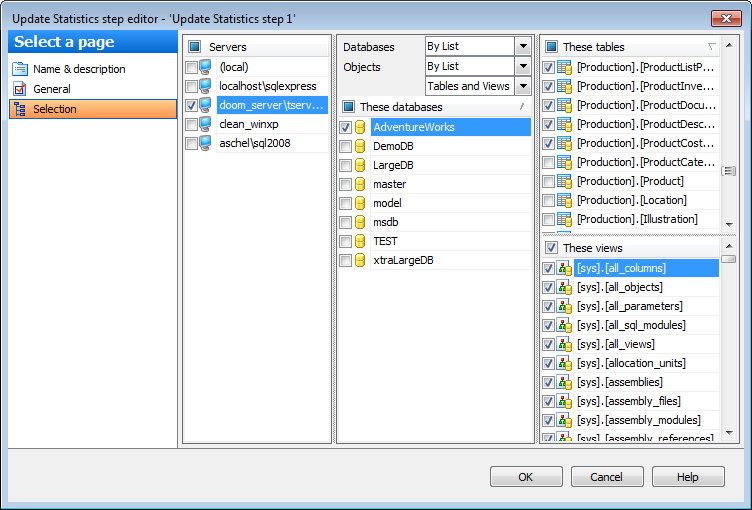Click the master database icon
This screenshot has width=752, height=510.
pyautogui.click(x=360, y=184)
